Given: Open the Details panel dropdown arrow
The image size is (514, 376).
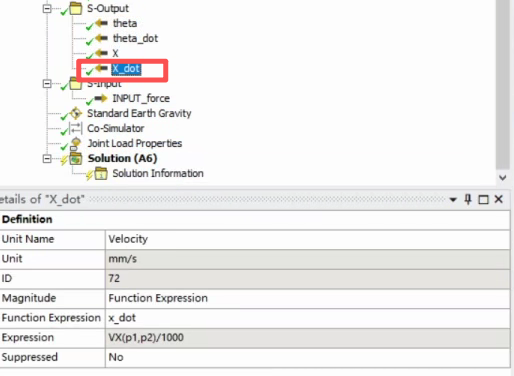Looking at the screenshot, I should click(453, 200).
